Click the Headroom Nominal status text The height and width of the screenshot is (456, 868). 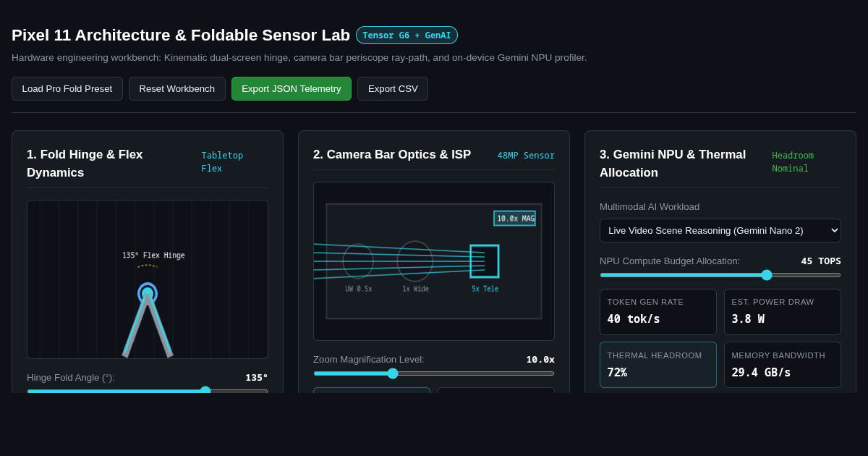pos(793,162)
